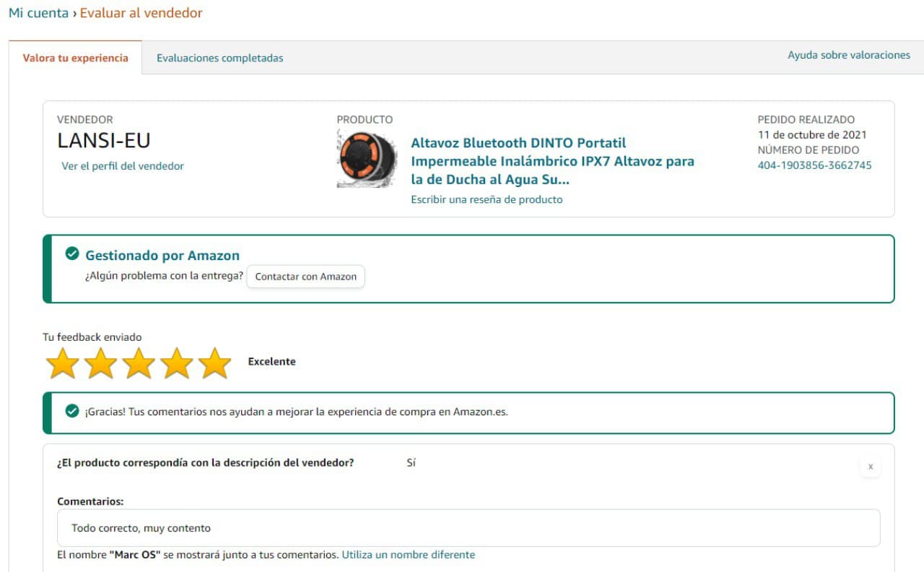The image size is (924, 572).
Task: Click Ver el perfil del vendedor
Action: (x=123, y=166)
